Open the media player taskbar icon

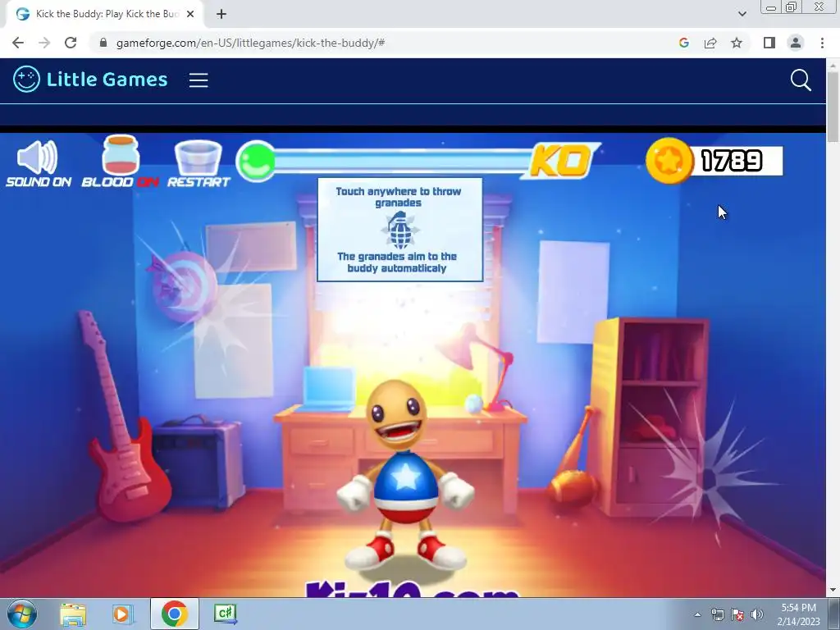coord(122,614)
